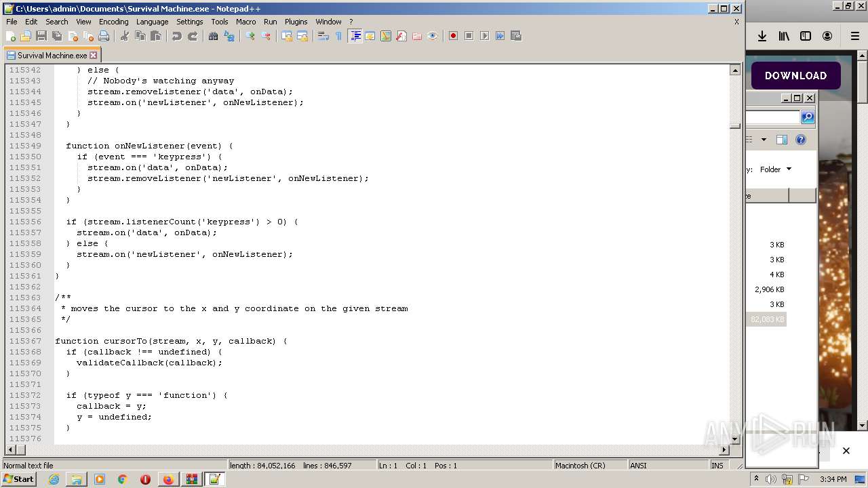Click the DOWNLOAD button in the browser window

pos(795,76)
